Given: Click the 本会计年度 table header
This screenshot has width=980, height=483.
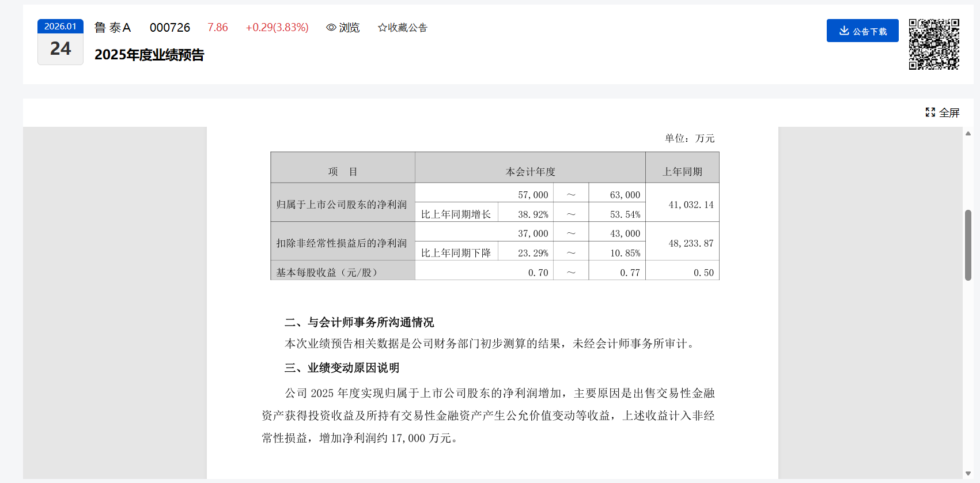Looking at the screenshot, I should (530, 172).
